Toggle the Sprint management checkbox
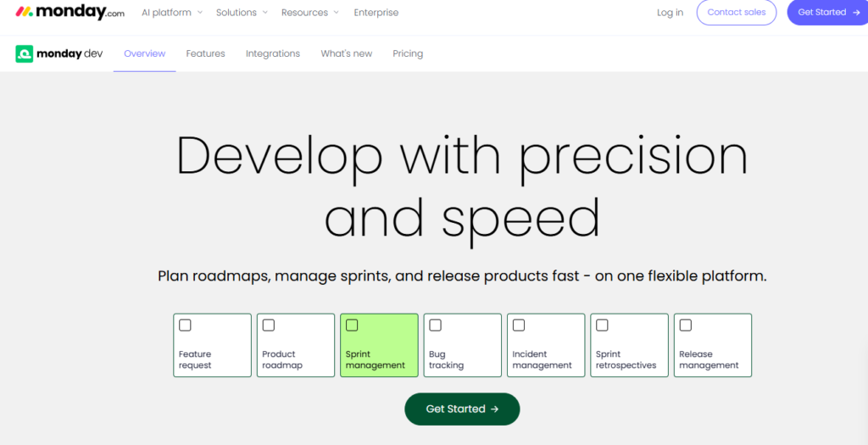868x445 pixels. pyautogui.click(x=352, y=325)
